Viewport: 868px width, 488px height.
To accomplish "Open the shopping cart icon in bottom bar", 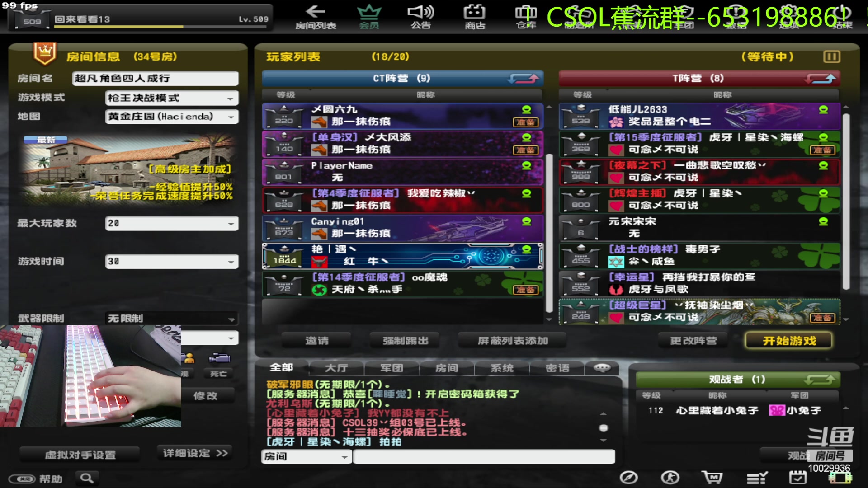I will point(712,477).
